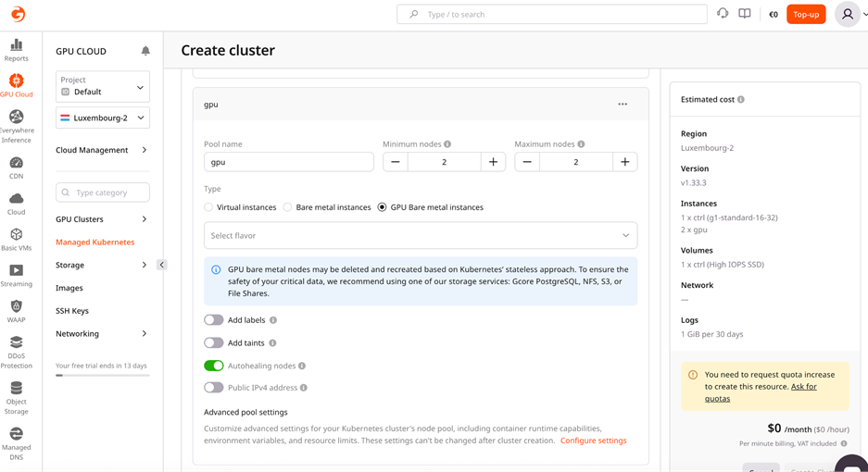Increase Minimum nodes with plus button
Screen dimensions: 868x472
pyautogui.click(x=493, y=162)
